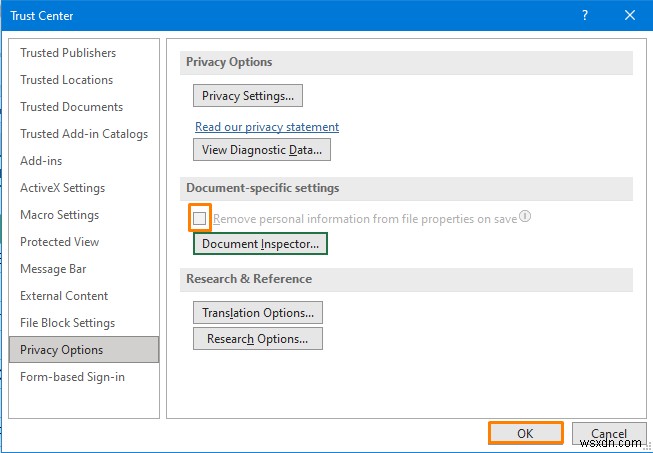Switch to Protected View settings
The height and width of the screenshot is (453, 653).
[60, 242]
